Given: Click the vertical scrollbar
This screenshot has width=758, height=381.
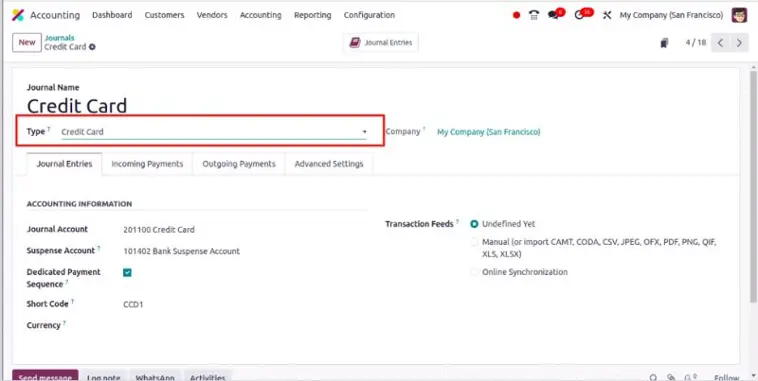Looking at the screenshot, I should pos(753,187).
